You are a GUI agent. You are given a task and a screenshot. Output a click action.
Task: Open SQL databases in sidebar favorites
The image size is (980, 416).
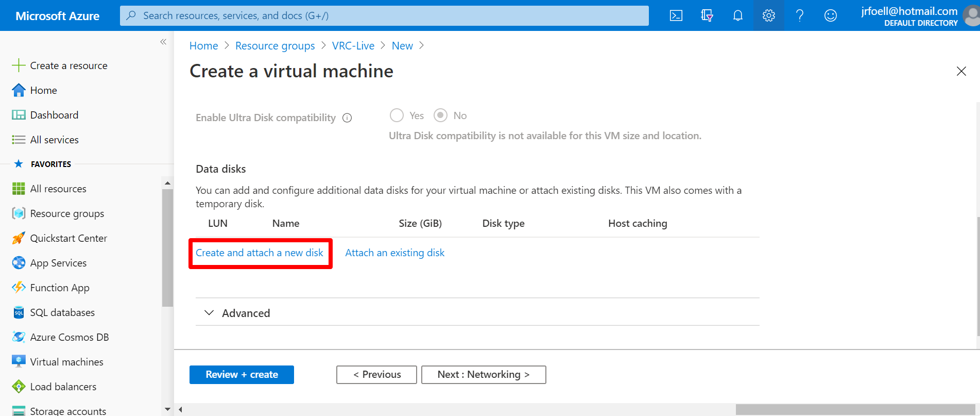pos(62,312)
